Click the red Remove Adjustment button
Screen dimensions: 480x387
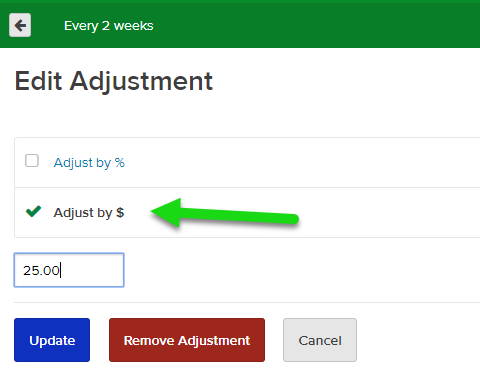(x=187, y=340)
